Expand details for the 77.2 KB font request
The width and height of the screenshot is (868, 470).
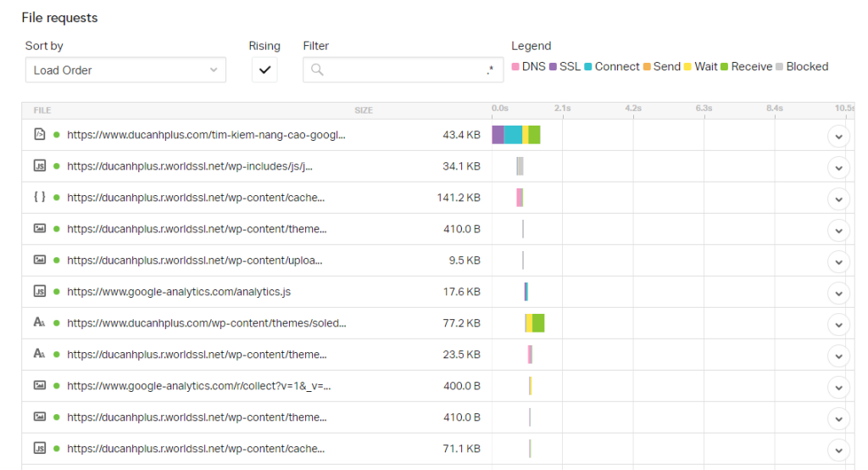click(x=837, y=324)
